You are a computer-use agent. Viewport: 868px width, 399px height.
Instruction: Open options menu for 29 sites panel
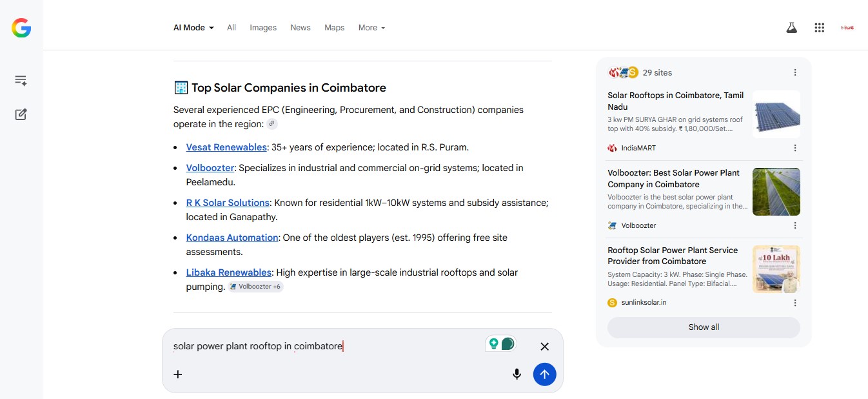(x=795, y=72)
